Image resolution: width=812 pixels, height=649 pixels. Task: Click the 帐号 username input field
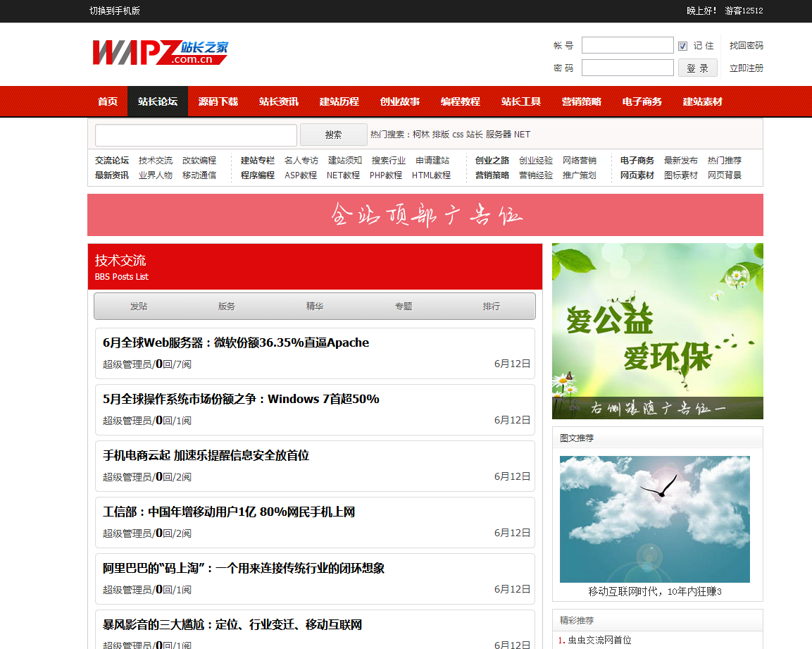pos(627,46)
